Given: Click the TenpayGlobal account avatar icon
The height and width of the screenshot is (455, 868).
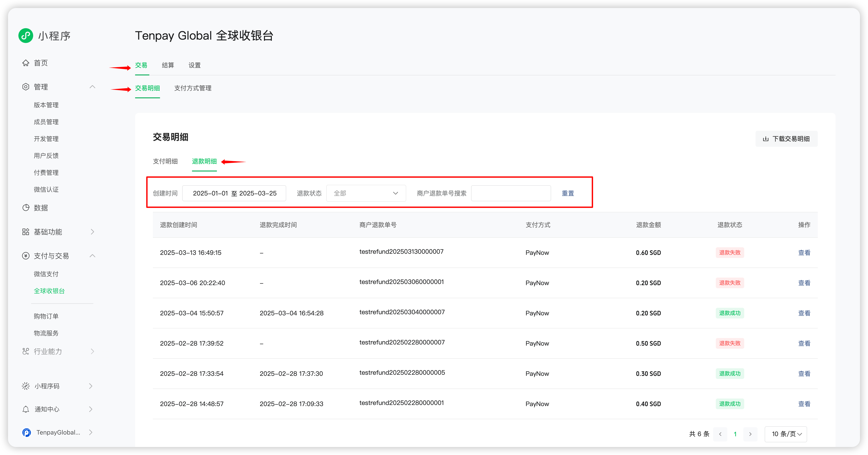Looking at the screenshot, I should 27,432.
